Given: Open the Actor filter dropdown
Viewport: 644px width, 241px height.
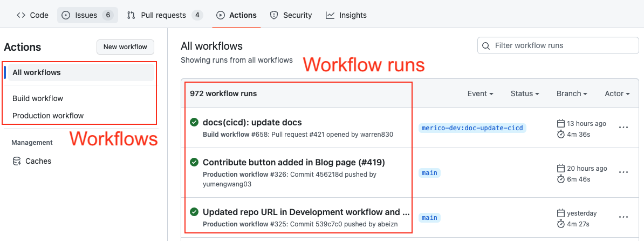Looking at the screenshot, I should point(617,93).
